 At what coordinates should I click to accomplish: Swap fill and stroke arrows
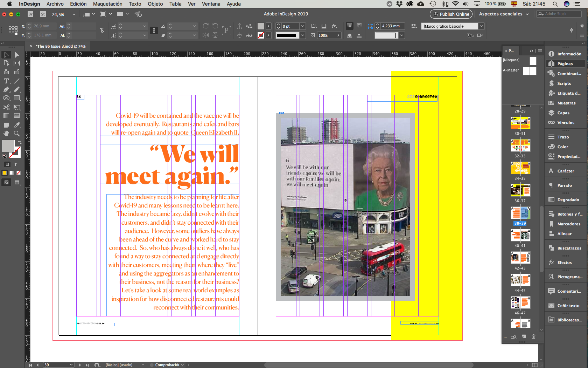click(20, 142)
